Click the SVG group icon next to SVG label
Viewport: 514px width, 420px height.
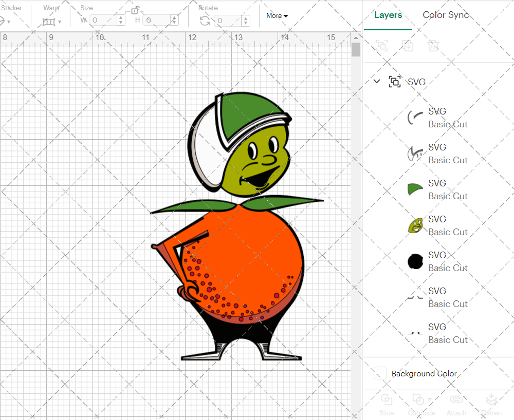click(x=394, y=81)
